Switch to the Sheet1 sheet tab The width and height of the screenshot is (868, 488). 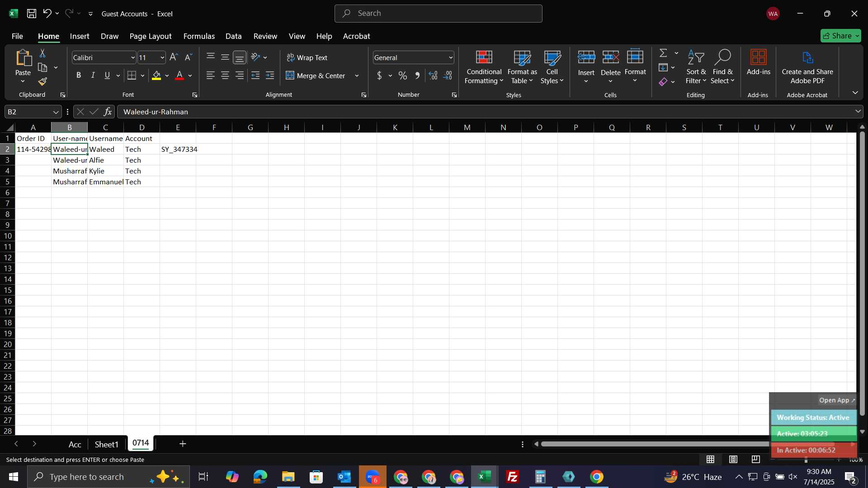106,444
